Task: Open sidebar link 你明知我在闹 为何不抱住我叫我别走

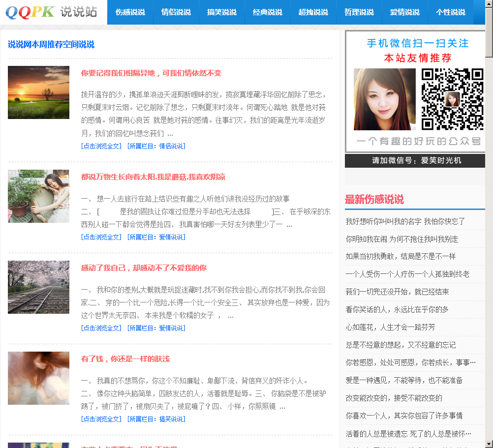Action: click(401, 239)
